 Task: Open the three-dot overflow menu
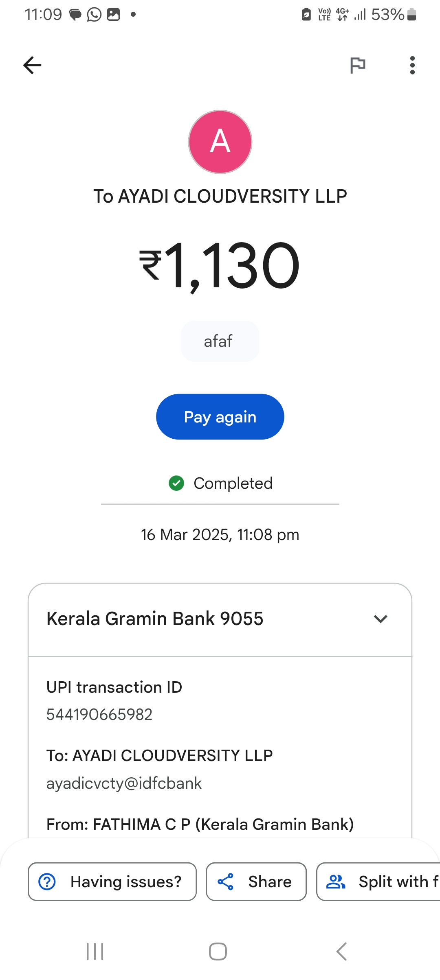click(x=412, y=65)
